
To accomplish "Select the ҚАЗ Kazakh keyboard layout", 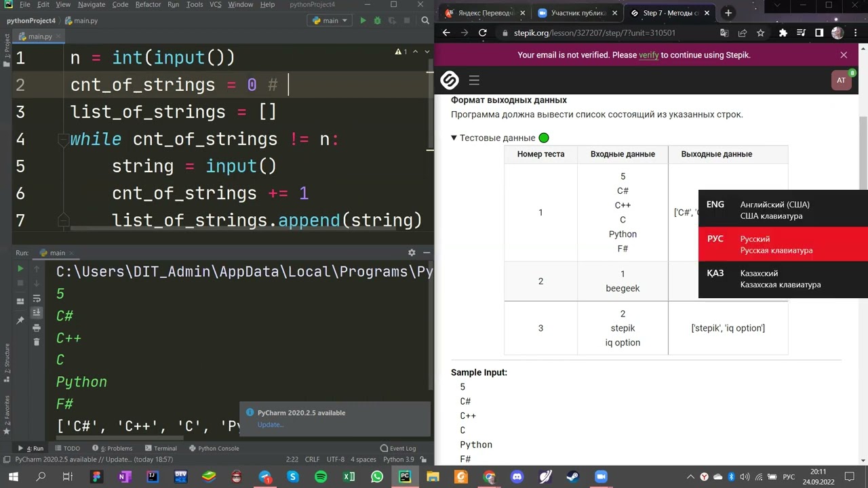I will pyautogui.click(x=783, y=279).
